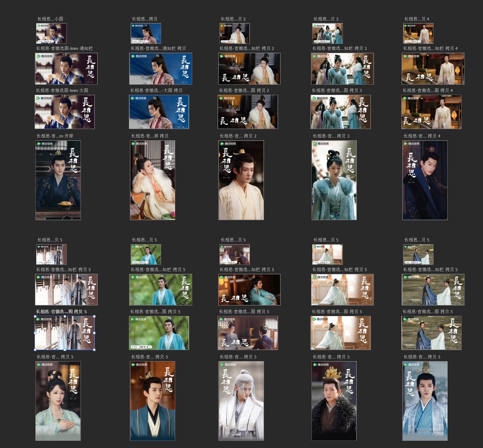483x448 pixels.
Task: Click the label 长相思-官微选...图 拷贝 2
Action: [244, 91]
